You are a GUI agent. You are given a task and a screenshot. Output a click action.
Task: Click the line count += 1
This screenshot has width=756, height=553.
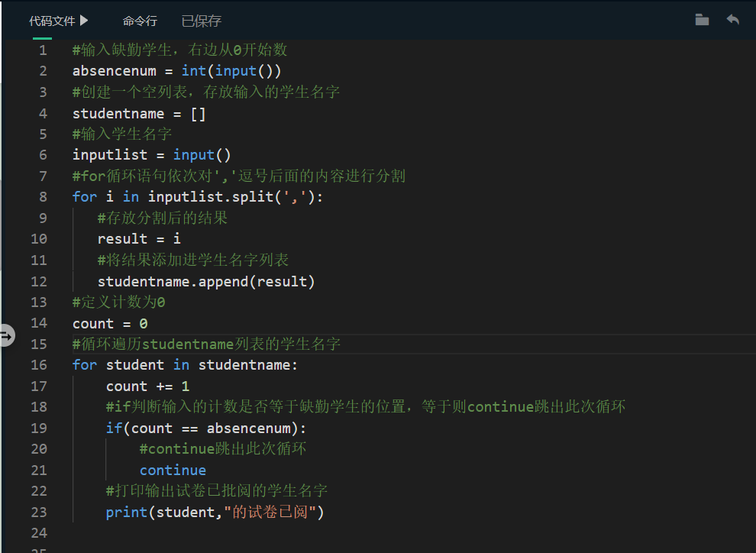point(147,386)
